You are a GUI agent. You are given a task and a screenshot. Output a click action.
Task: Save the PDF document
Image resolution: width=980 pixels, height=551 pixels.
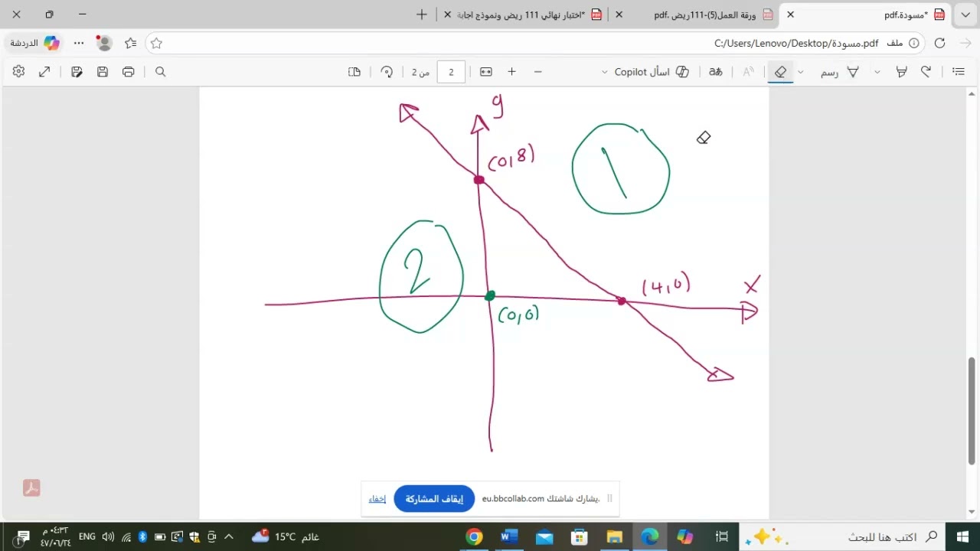103,72
